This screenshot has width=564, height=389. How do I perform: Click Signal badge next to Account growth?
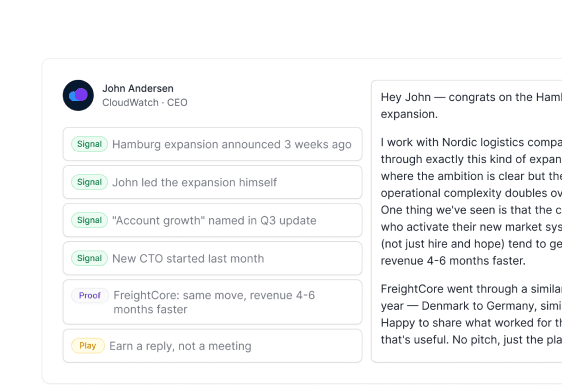click(89, 220)
